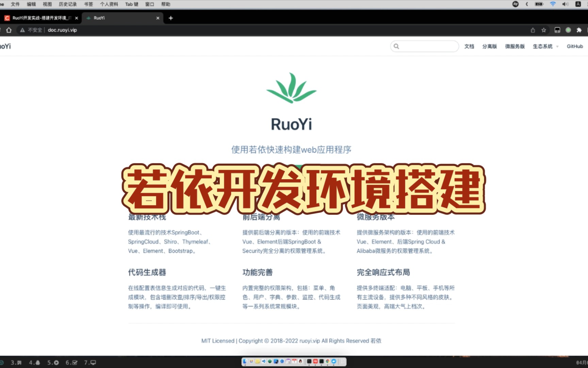The image size is (588, 368).
Task: Click the green profile status icon in toolbar
Action: [x=568, y=30]
